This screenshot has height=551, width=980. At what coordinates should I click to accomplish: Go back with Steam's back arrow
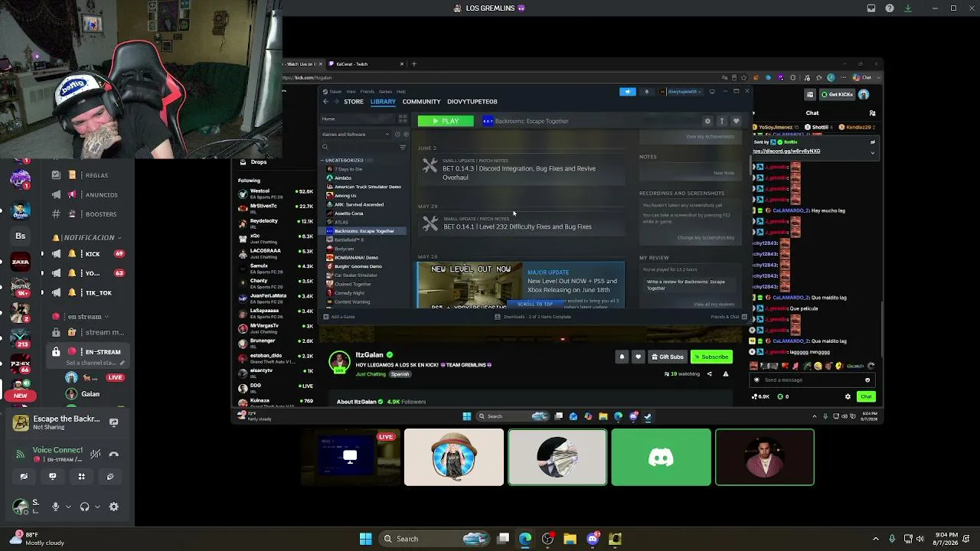coord(325,101)
